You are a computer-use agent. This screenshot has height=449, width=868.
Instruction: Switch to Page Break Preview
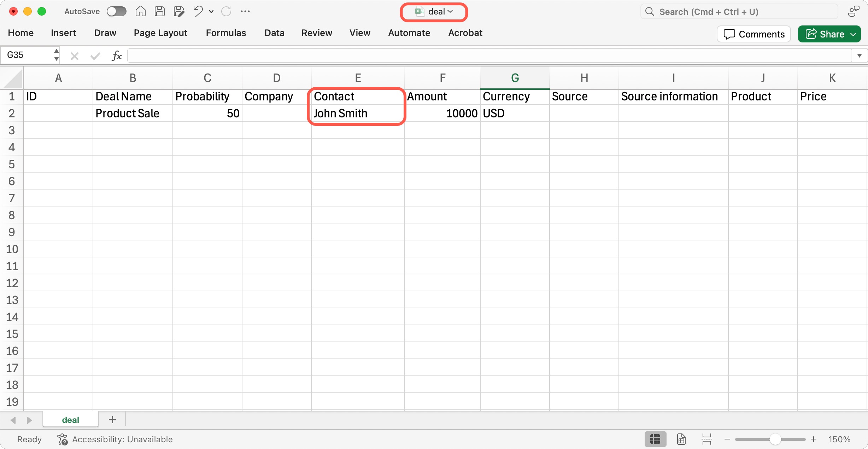[x=706, y=439]
